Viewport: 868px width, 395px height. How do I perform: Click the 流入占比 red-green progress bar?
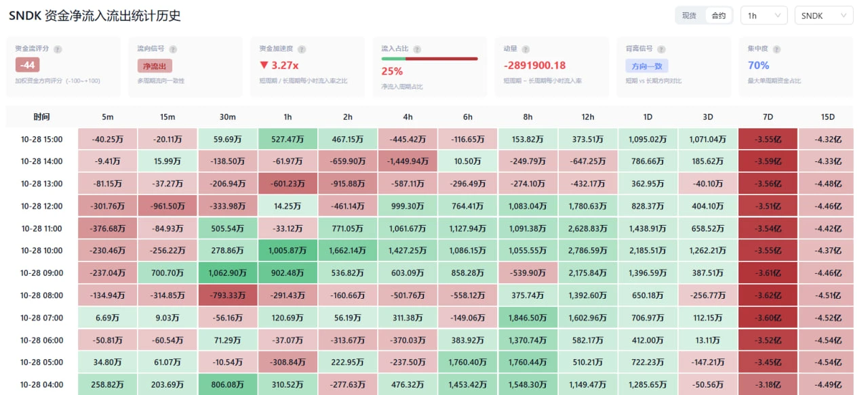click(x=429, y=59)
